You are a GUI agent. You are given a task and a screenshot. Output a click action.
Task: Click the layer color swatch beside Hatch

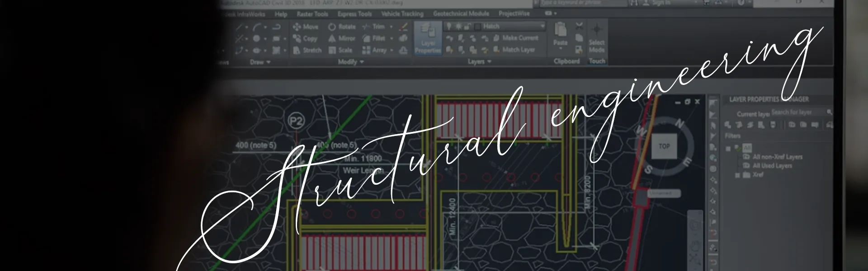click(477, 27)
